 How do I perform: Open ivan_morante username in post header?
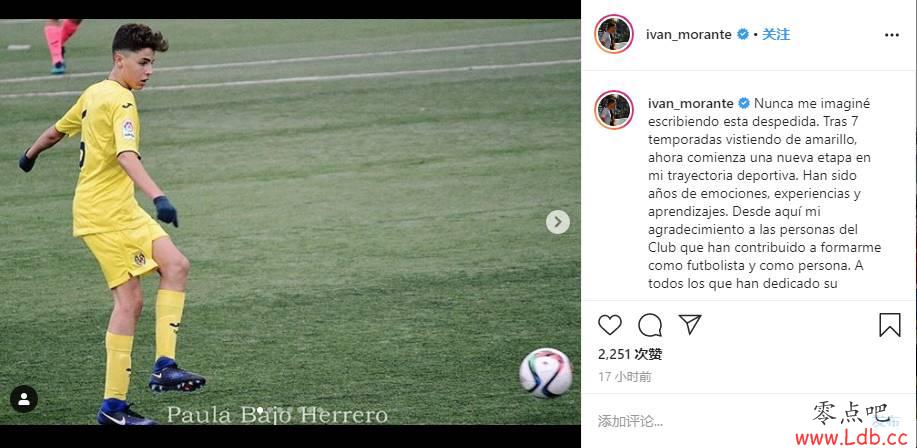pos(689,35)
